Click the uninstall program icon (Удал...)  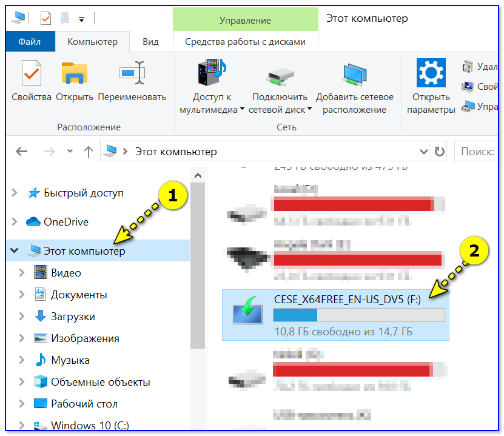(x=468, y=67)
